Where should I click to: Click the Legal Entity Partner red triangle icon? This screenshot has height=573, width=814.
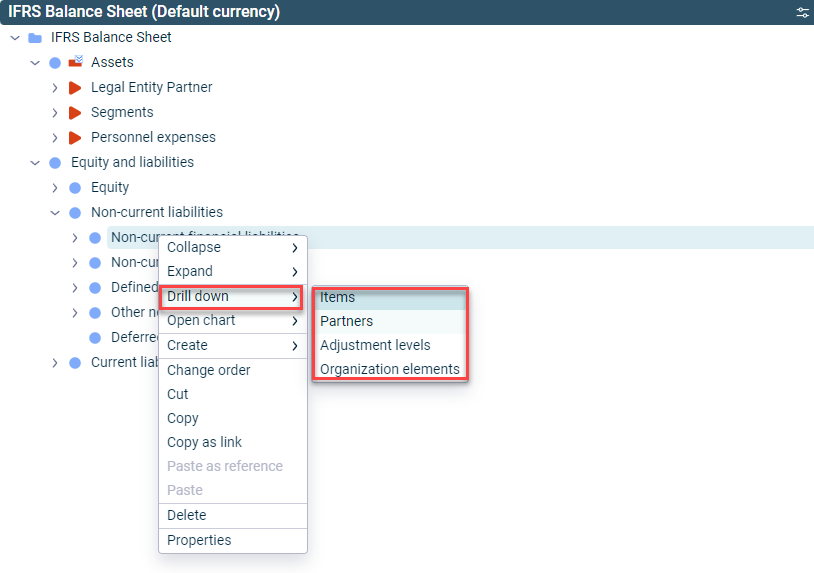[x=75, y=88]
